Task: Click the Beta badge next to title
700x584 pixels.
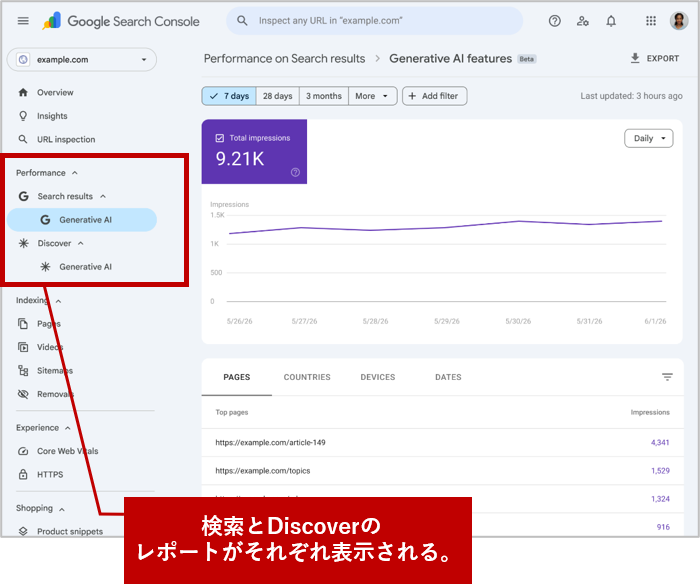Action: point(527,59)
